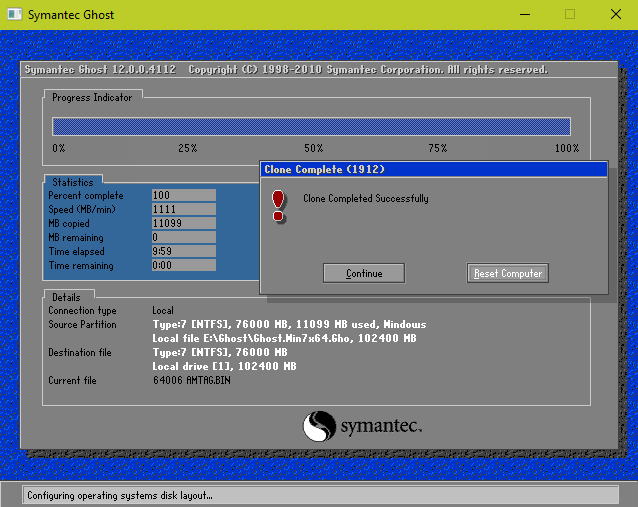
Task: Click the Symantec Ghost window title icon
Action: click(x=15, y=15)
